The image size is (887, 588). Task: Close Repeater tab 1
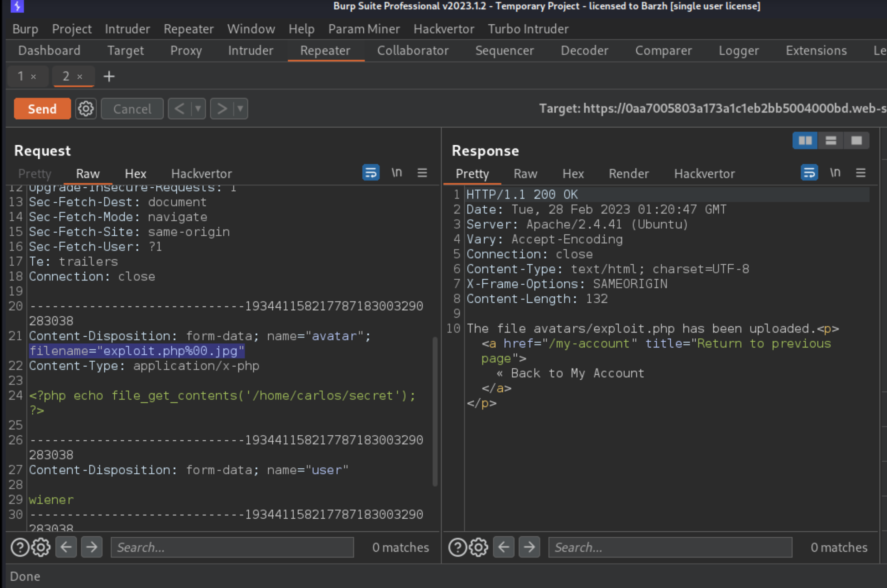click(x=33, y=77)
